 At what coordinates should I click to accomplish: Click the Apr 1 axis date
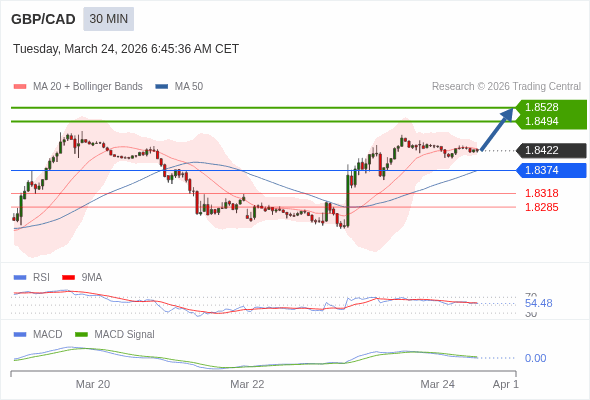(506, 384)
